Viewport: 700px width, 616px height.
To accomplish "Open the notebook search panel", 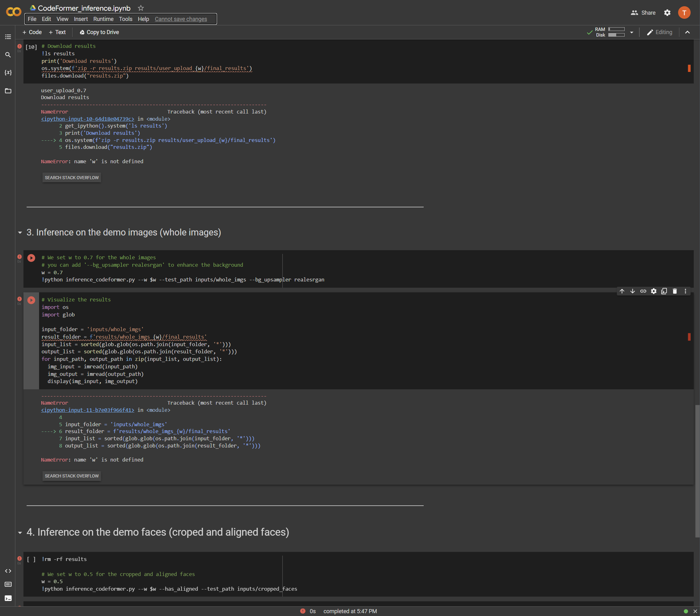I will click(8, 54).
